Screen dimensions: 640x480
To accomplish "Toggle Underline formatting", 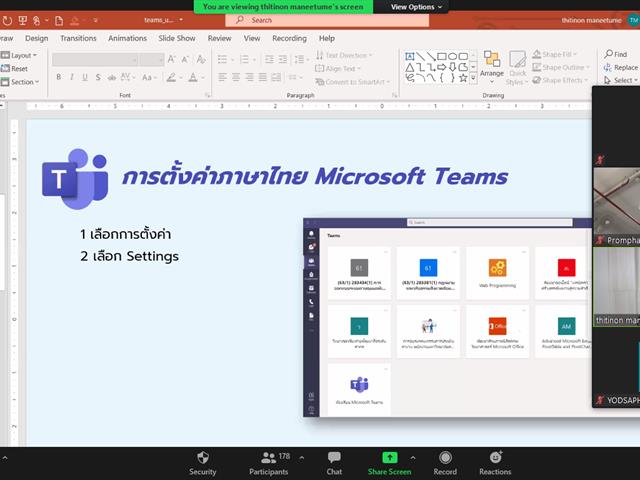I will pos(85,77).
